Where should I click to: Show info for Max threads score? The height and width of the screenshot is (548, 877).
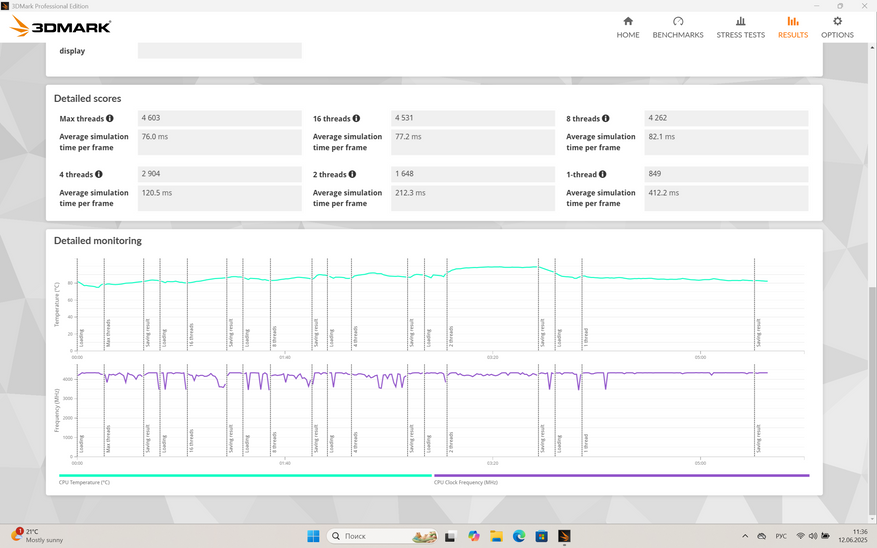[109, 119]
